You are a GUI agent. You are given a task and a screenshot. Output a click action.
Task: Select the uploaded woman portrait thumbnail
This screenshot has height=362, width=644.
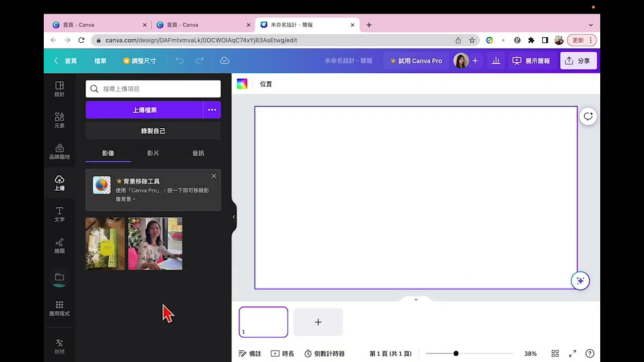coord(155,244)
